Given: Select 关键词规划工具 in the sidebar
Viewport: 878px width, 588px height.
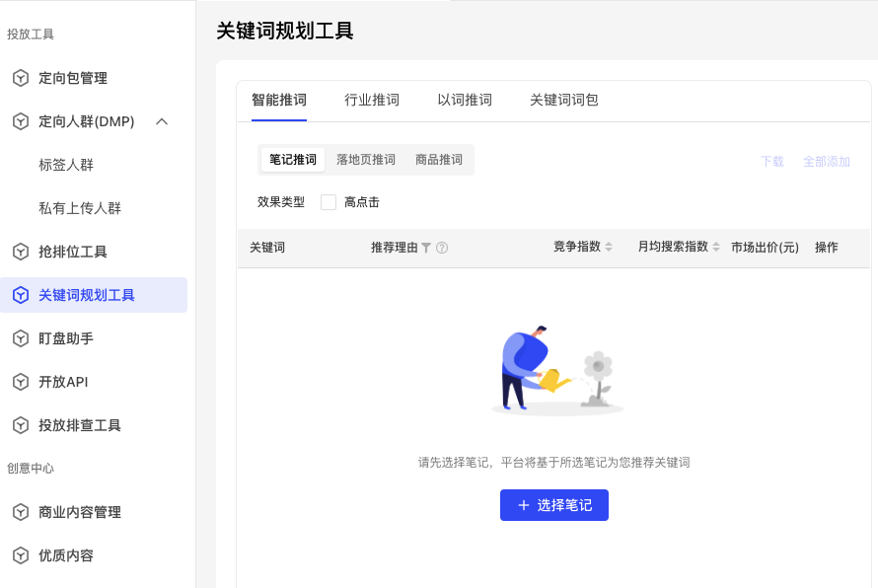Looking at the screenshot, I should pos(94,295).
